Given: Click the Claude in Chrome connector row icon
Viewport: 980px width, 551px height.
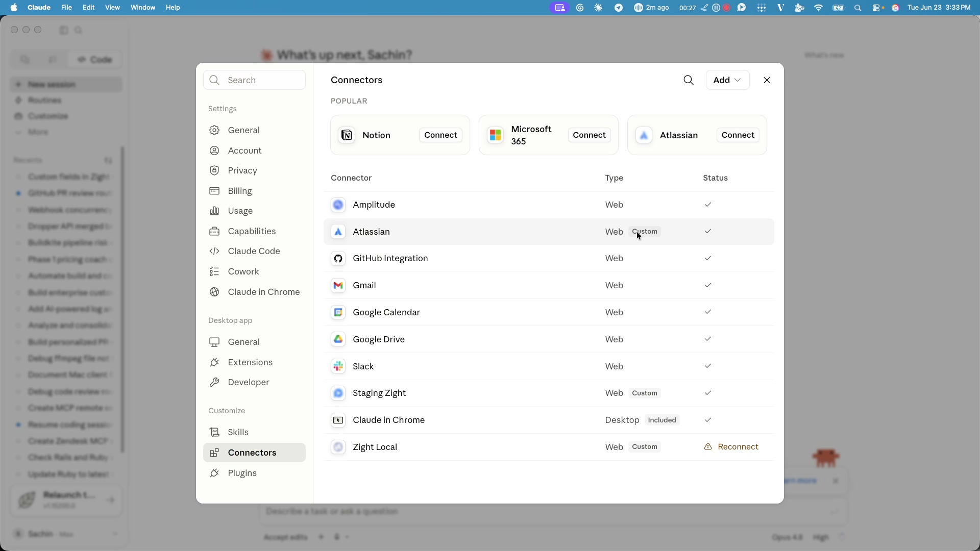Looking at the screenshot, I should pos(338,420).
